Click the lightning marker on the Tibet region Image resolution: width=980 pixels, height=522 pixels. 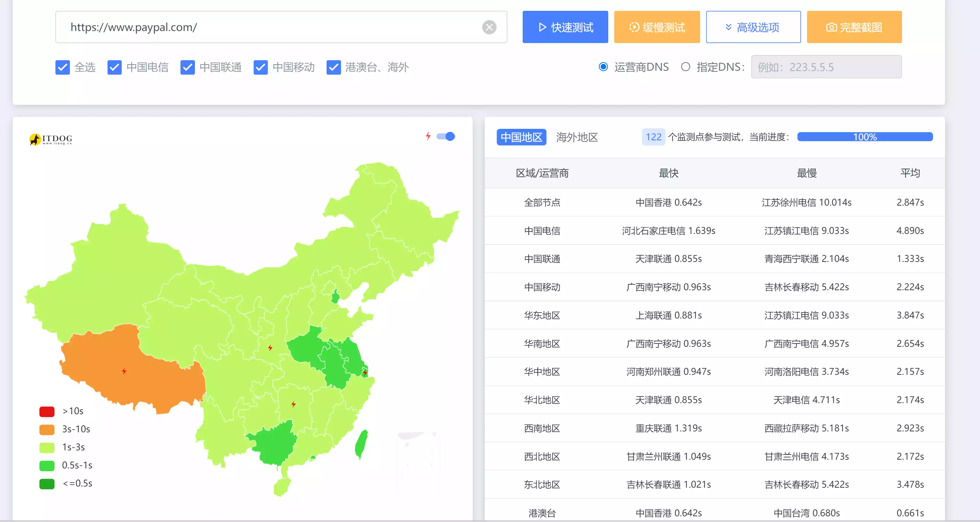tap(124, 371)
